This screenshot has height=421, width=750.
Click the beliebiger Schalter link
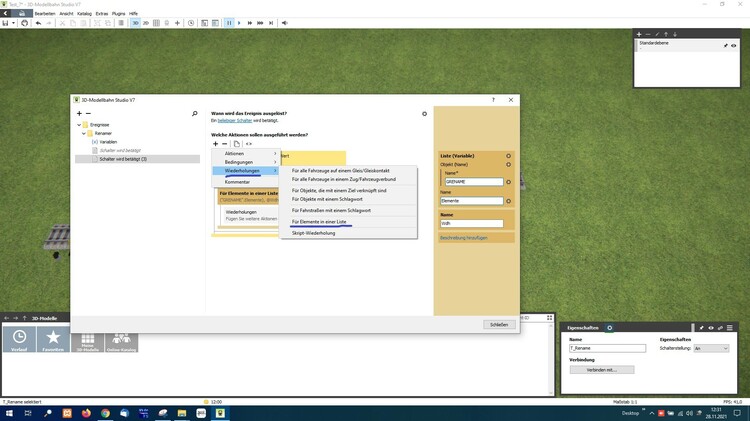click(235, 121)
